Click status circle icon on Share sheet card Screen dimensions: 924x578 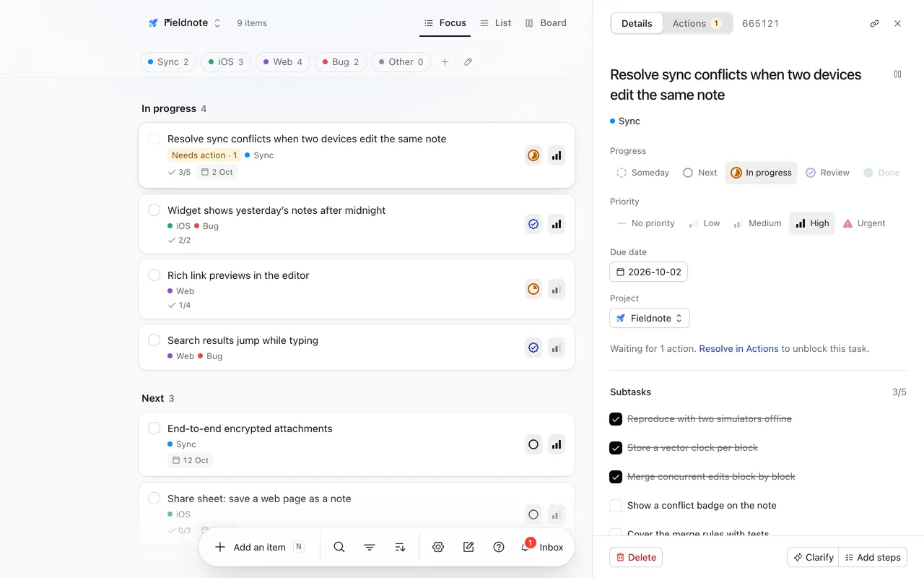click(x=533, y=514)
